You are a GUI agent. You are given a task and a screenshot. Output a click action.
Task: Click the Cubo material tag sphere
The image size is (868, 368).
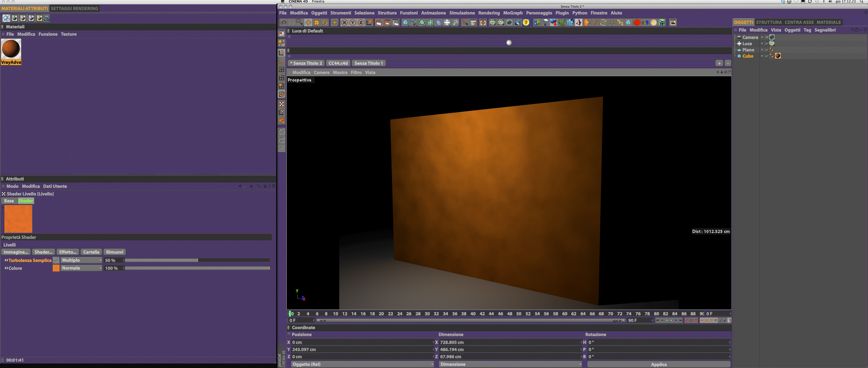click(778, 56)
